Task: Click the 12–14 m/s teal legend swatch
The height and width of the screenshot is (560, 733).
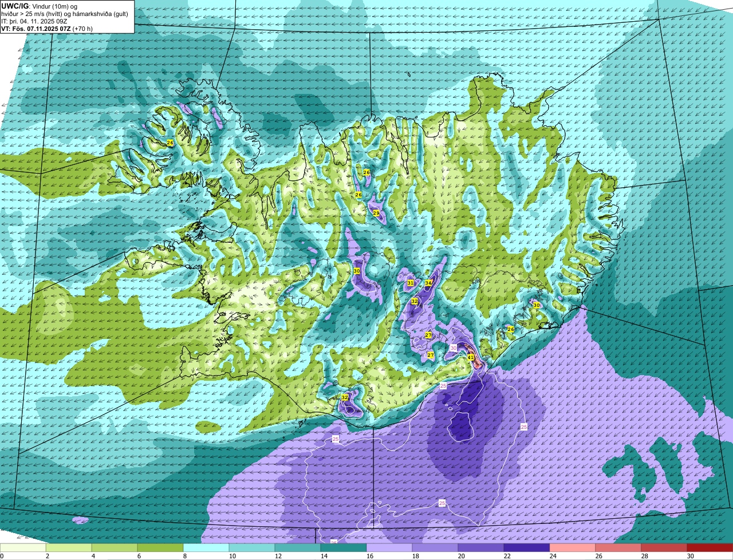Action: [x=298, y=548]
